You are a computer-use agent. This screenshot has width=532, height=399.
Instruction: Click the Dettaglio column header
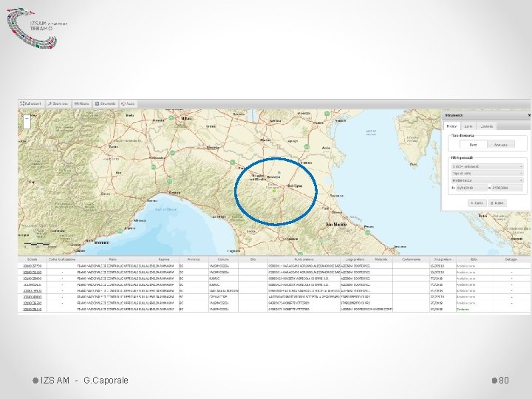[511, 259]
